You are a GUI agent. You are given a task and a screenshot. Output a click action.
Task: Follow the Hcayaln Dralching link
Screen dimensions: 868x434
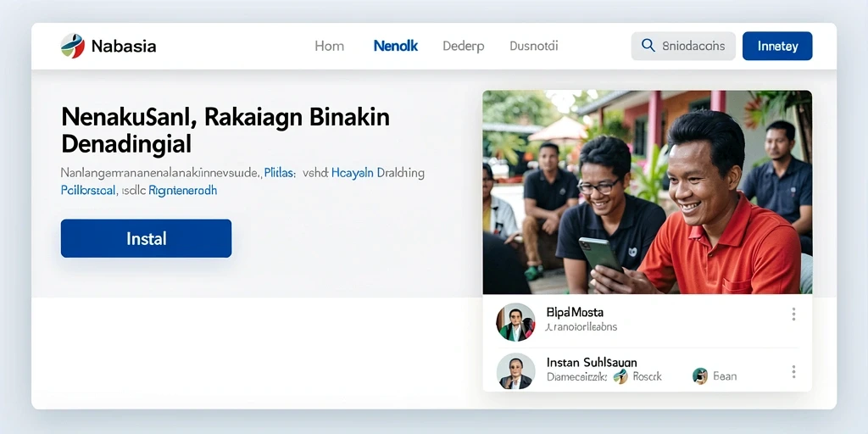click(x=377, y=173)
